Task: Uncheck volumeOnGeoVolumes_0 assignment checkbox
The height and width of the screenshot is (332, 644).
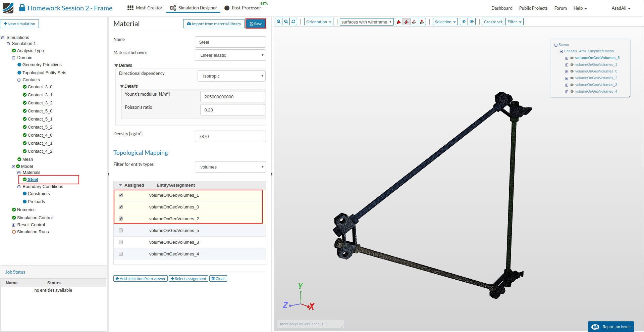Action: [121, 207]
